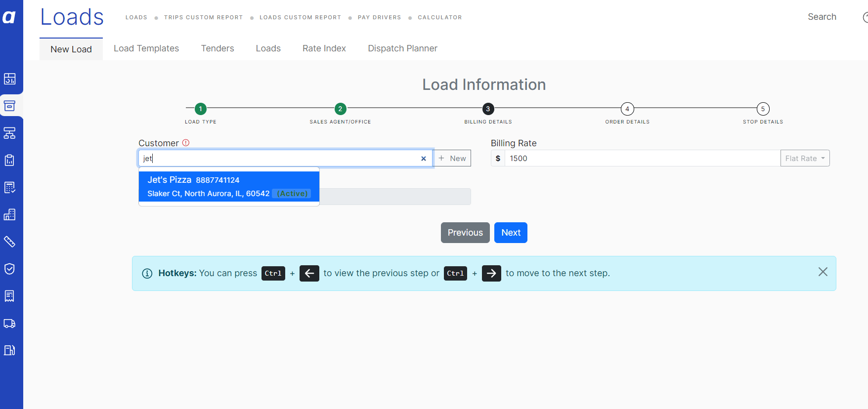Click the New customer button
The image size is (868, 409).
(452, 158)
